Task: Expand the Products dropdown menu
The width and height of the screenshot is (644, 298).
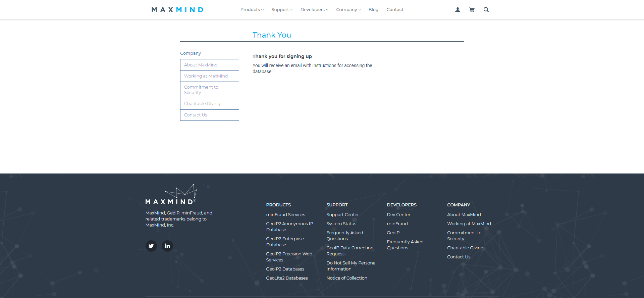Action: tap(252, 10)
